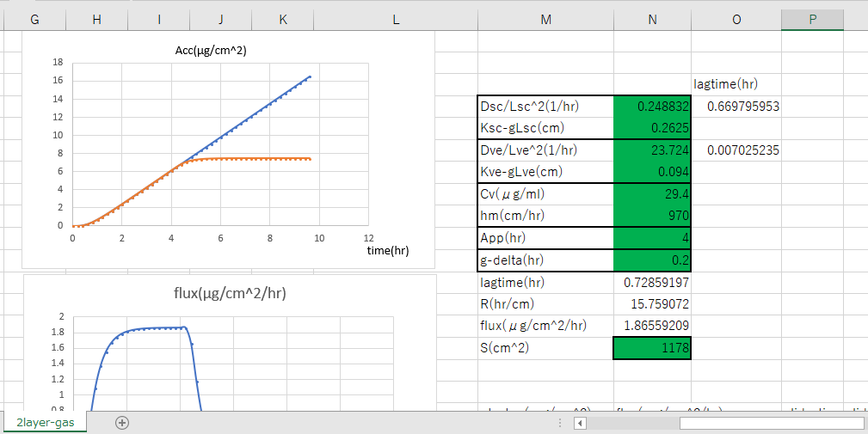This screenshot has width=868, height=434.
Task: Select cell with value 0.2
Action: coord(652,260)
